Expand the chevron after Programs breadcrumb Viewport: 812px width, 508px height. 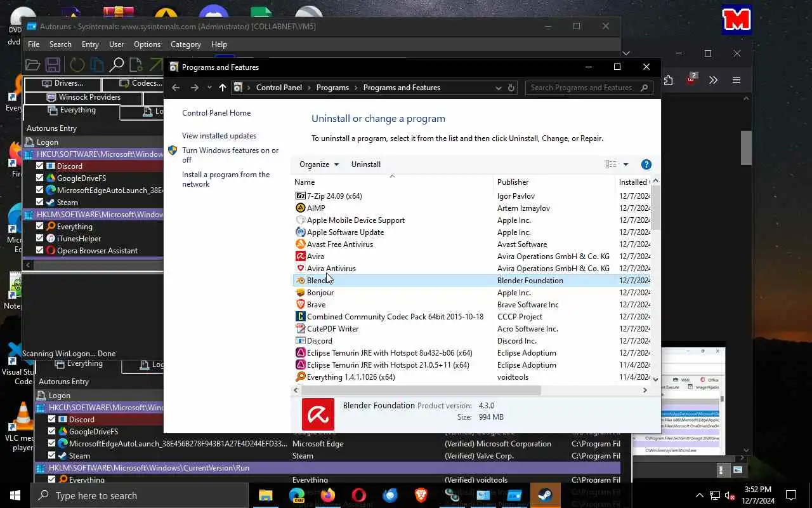click(x=357, y=88)
